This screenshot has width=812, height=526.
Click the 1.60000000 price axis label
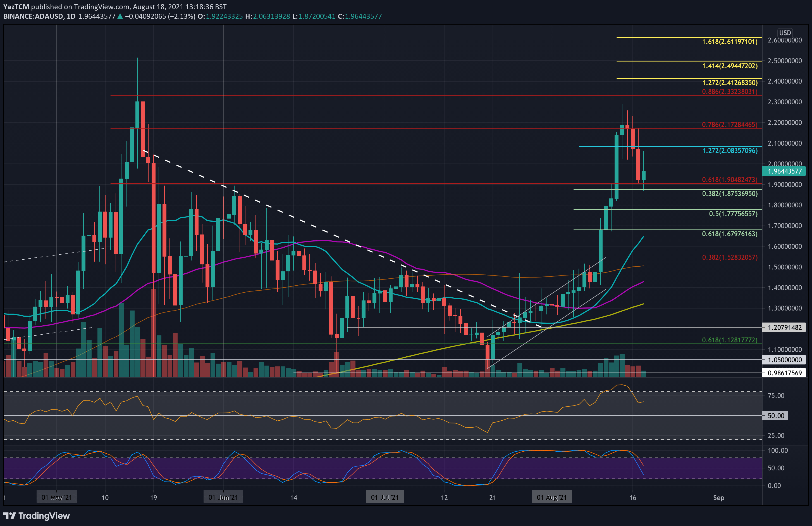(785, 246)
